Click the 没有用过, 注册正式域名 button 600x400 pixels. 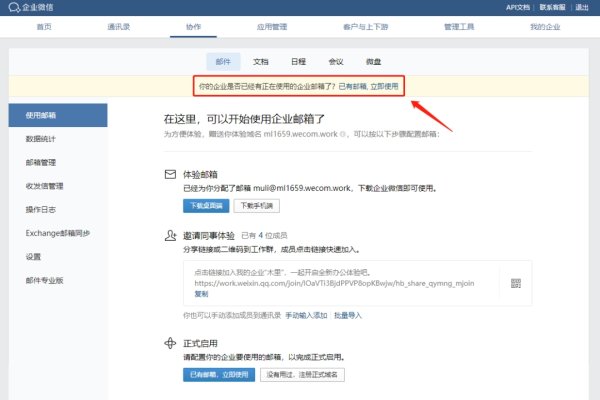[x=302, y=375]
